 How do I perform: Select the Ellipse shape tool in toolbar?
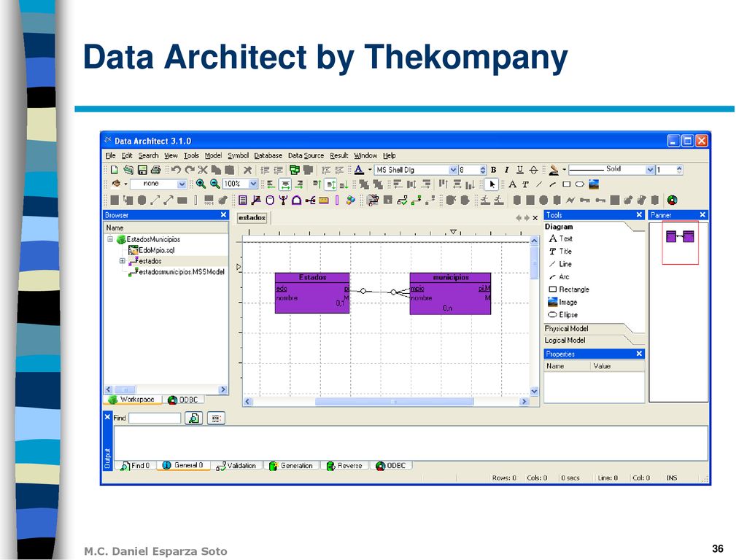tap(579, 184)
